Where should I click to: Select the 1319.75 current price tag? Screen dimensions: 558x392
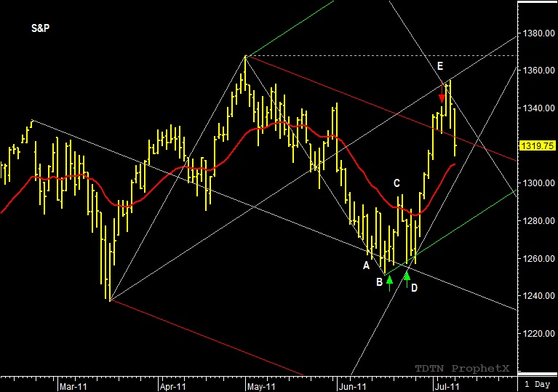click(x=538, y=146)
